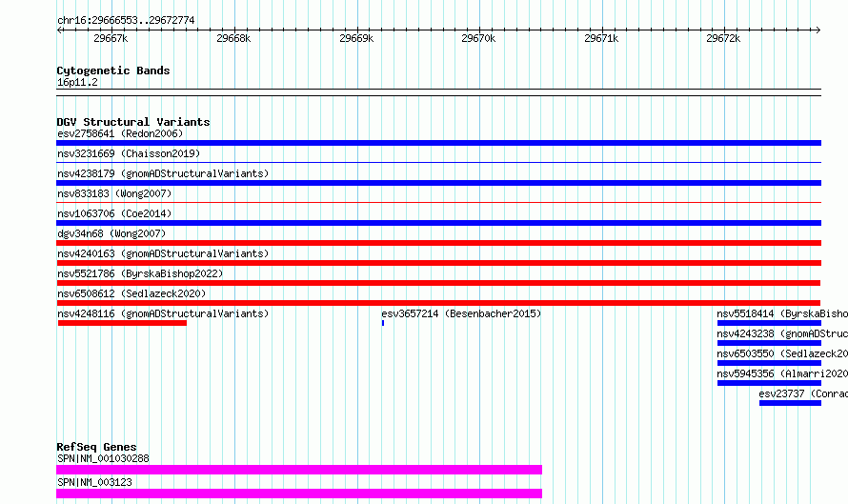
Task: Open the nsv5518414 variant label
Action: pyautogui.click(x=782, y=313)
